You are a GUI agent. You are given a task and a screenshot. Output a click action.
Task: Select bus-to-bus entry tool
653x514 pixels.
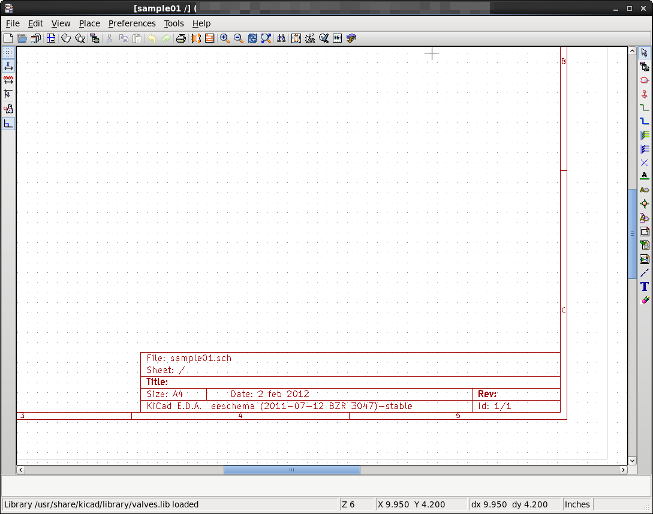click(644, 149)
